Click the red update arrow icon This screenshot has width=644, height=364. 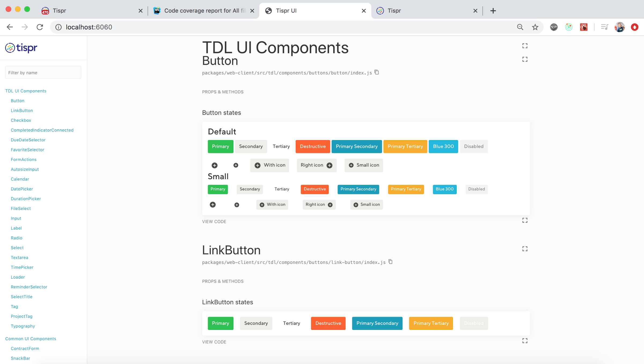(x=635, y=27)
